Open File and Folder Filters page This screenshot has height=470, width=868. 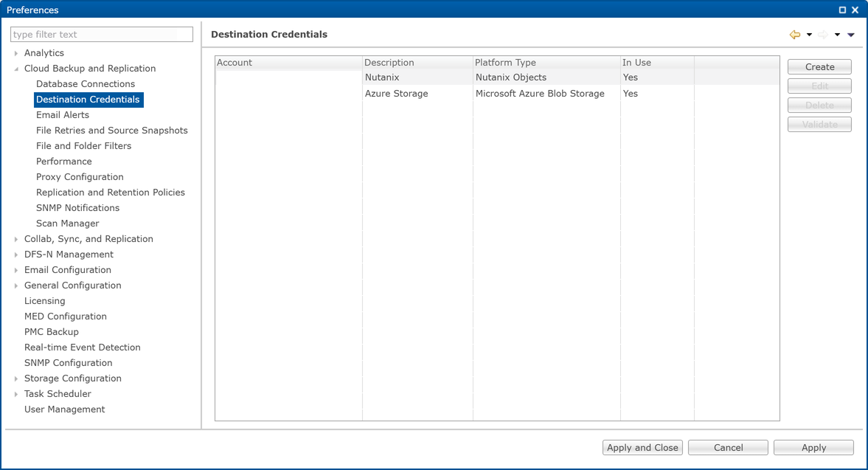(x=83, y=146)
